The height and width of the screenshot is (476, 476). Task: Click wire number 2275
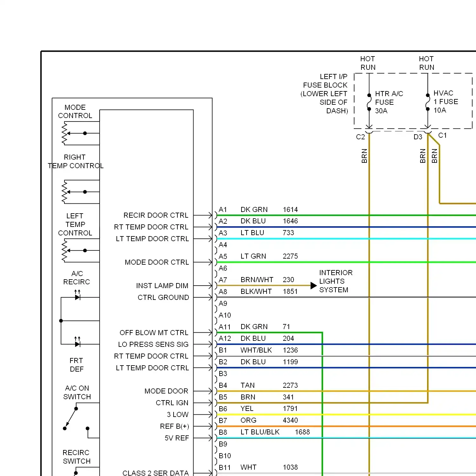click(290, 256)
